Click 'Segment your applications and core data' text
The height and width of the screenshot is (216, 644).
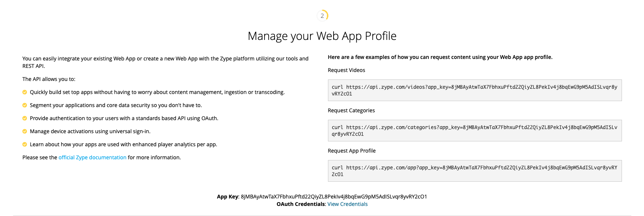[116, 105]
